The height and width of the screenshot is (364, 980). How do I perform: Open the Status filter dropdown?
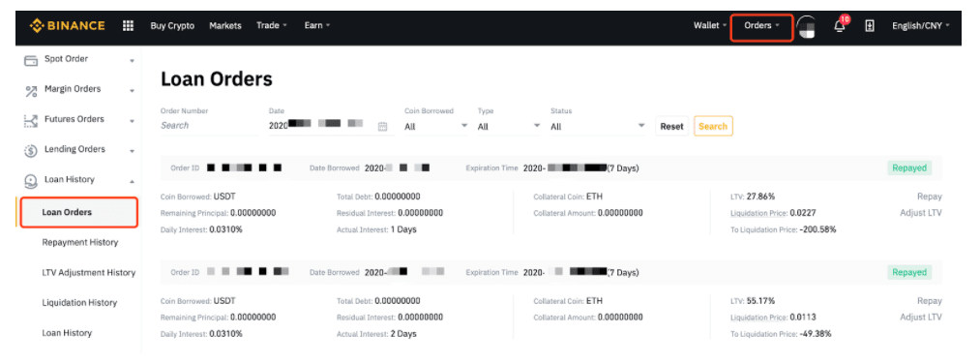[598, 127]
